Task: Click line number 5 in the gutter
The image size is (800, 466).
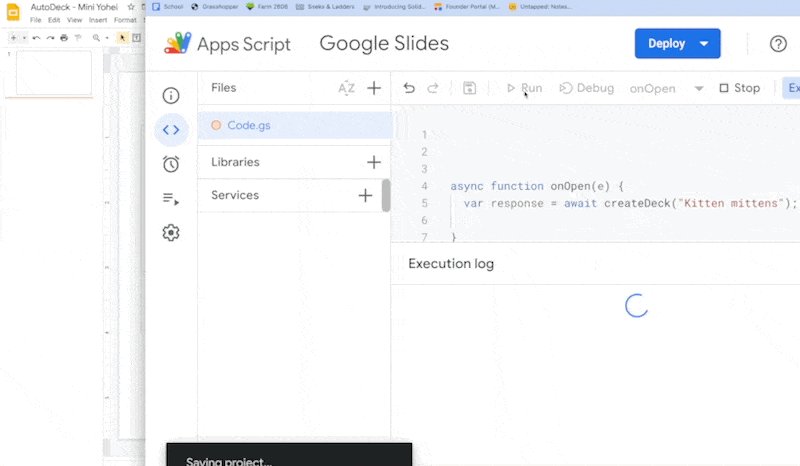Action: (x=424, y=203)
